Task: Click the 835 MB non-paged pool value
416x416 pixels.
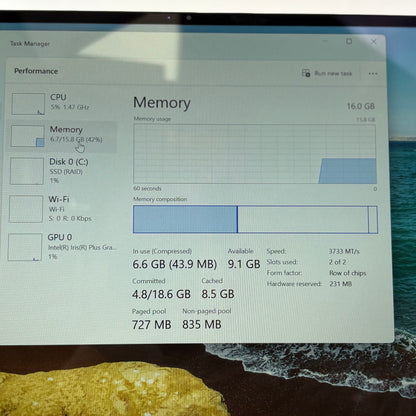Action: click(x=202, y=325)
